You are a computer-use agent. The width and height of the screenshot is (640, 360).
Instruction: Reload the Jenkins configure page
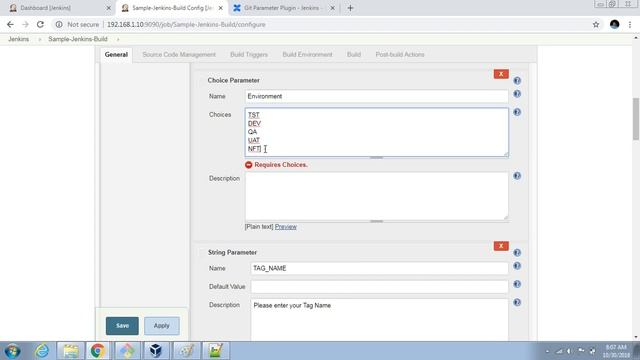click(x=40, y=24)
